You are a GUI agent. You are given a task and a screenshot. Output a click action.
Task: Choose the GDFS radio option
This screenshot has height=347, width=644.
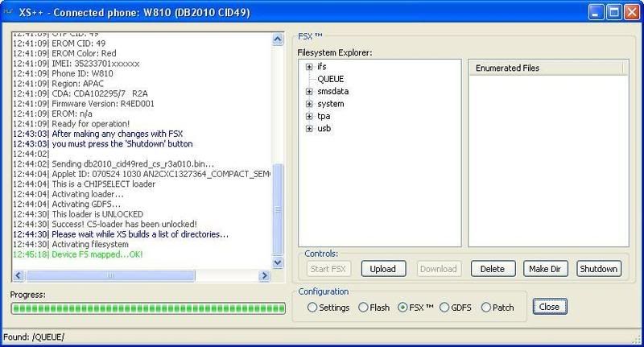444,308
